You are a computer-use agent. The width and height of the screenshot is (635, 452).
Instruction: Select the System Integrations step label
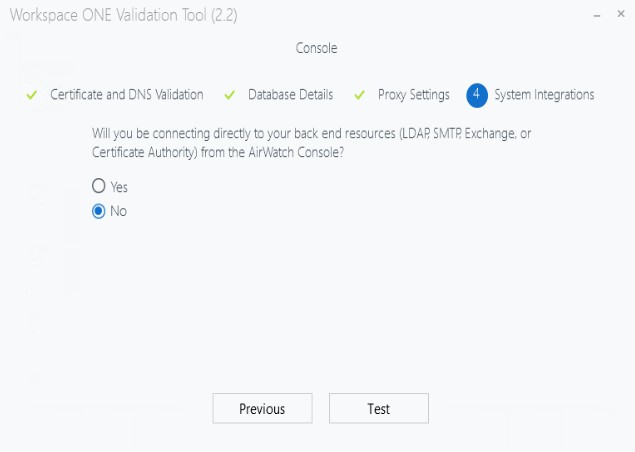544,95
